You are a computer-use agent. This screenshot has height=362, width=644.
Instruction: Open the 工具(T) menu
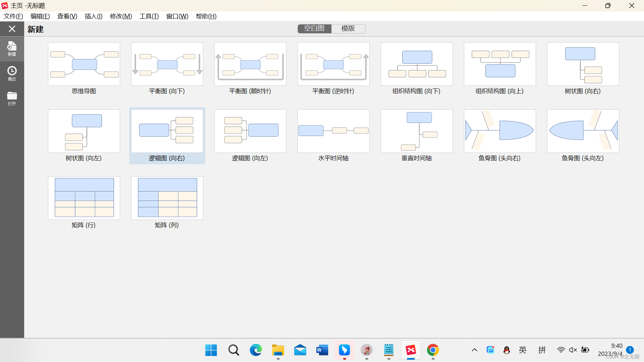coord(149,16)
